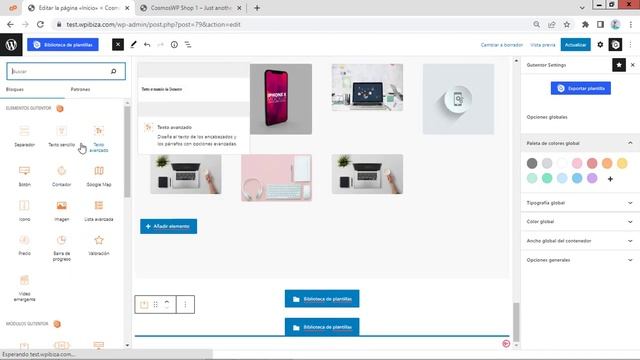Viewport: 640px width, 360px height.
Task: Insert the Icono block
Action: tap(24, 210)
